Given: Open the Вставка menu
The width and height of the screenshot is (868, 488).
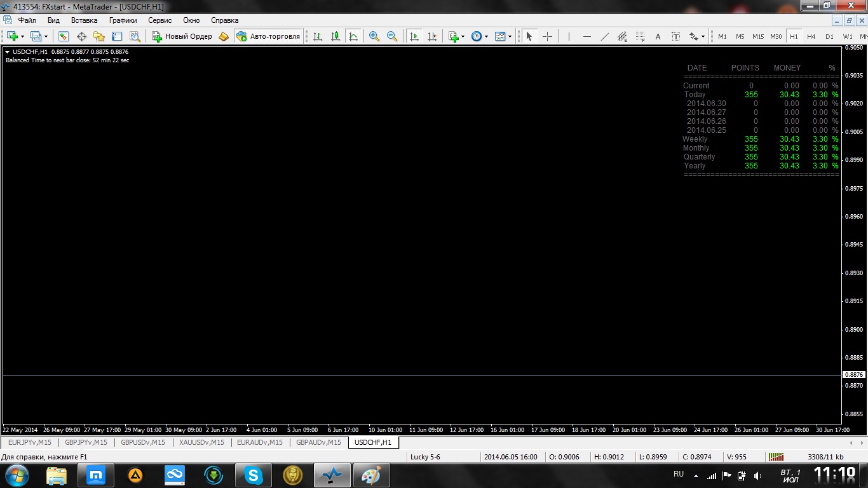Looking at the screenshot, I should [85, 20].
